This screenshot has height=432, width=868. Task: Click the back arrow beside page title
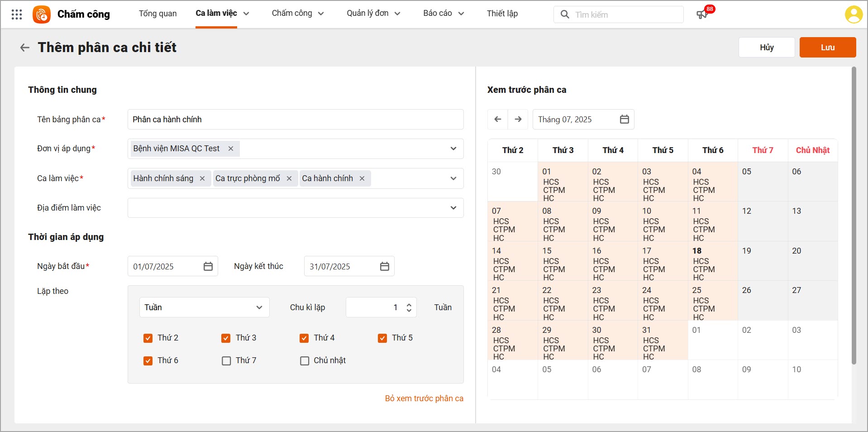[25, 48]
